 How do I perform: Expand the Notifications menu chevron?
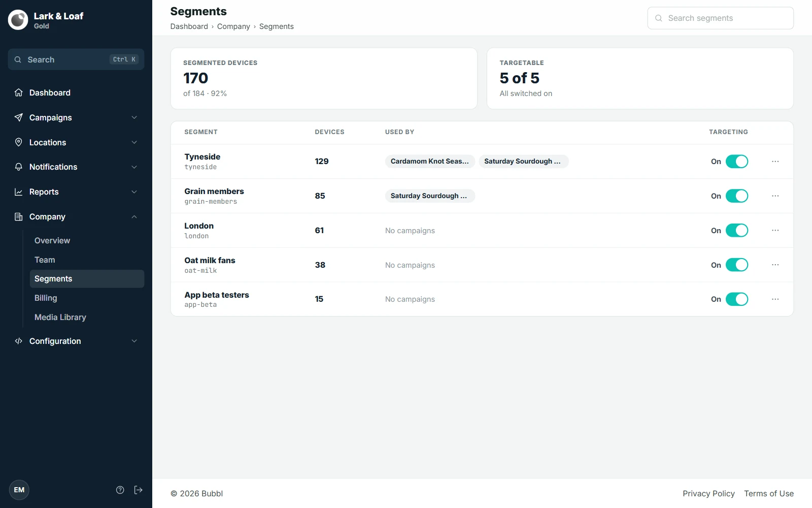coord(134,167)
